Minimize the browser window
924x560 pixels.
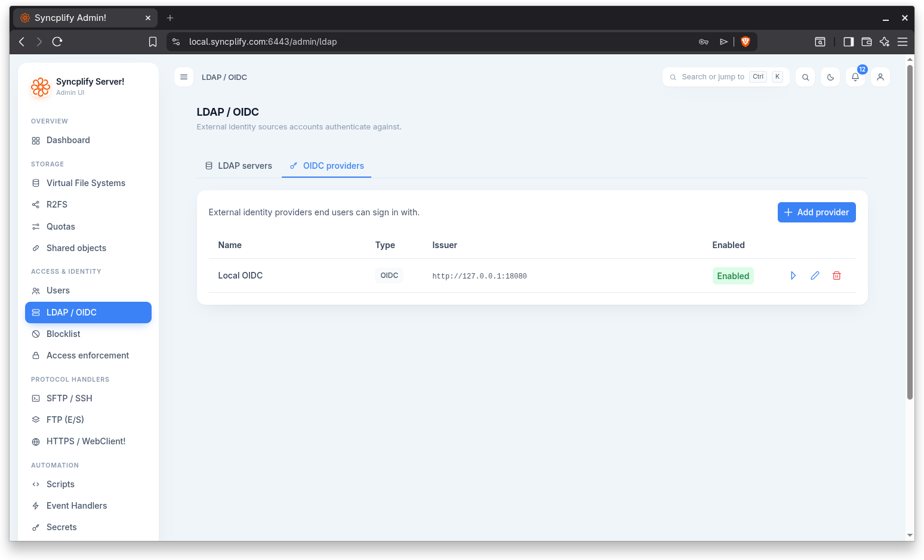click(x=886, y=18)
